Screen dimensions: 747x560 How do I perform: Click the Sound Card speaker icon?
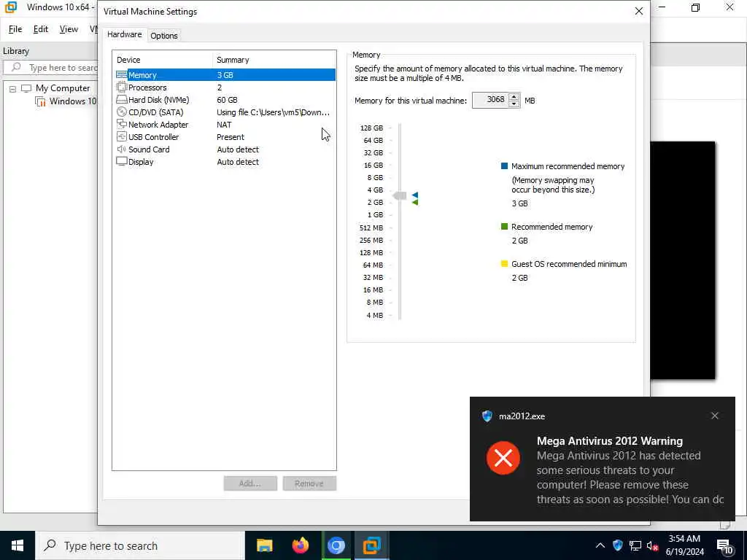click(122, 149)
